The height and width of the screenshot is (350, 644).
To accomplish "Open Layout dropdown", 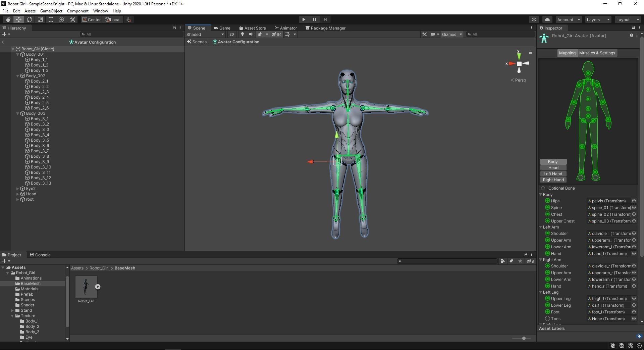I will coord(628,19).
